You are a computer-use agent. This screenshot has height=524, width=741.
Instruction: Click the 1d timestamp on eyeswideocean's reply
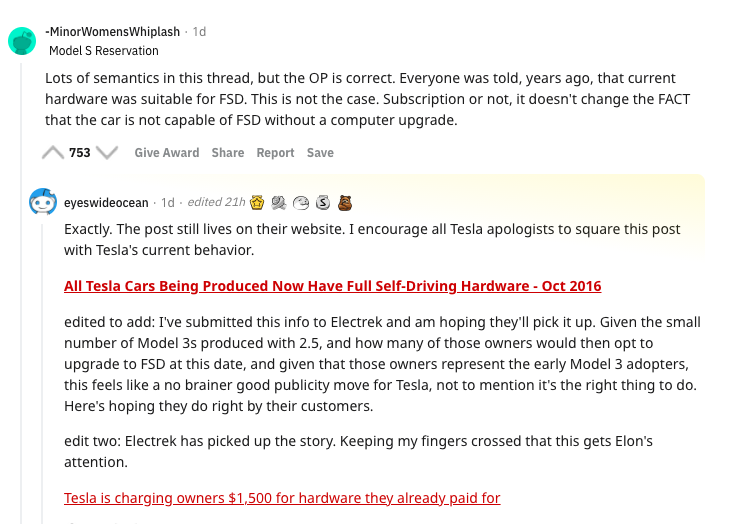[x=168, y=202]
